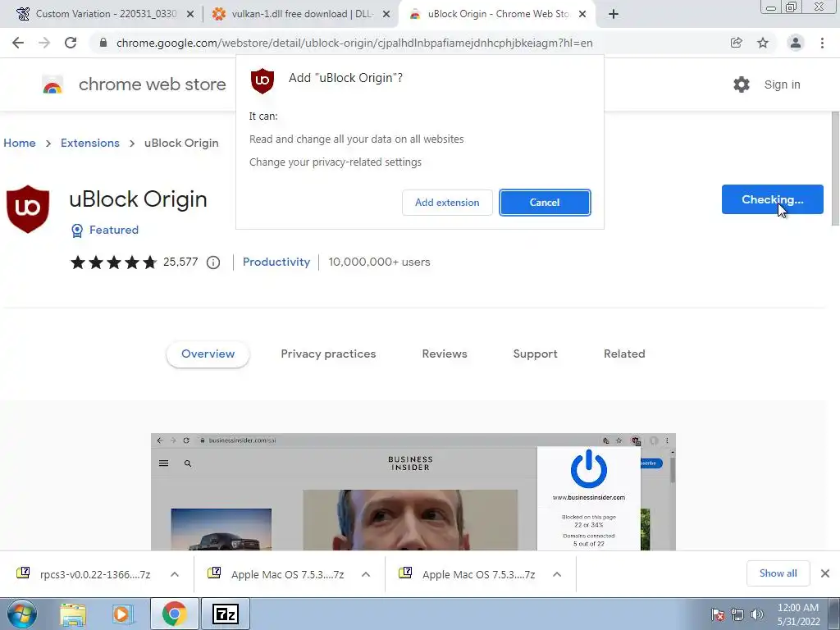Bookmark this page with the star icon
The height and width of the screenshot is (630, 840).
tap(763, 43)
